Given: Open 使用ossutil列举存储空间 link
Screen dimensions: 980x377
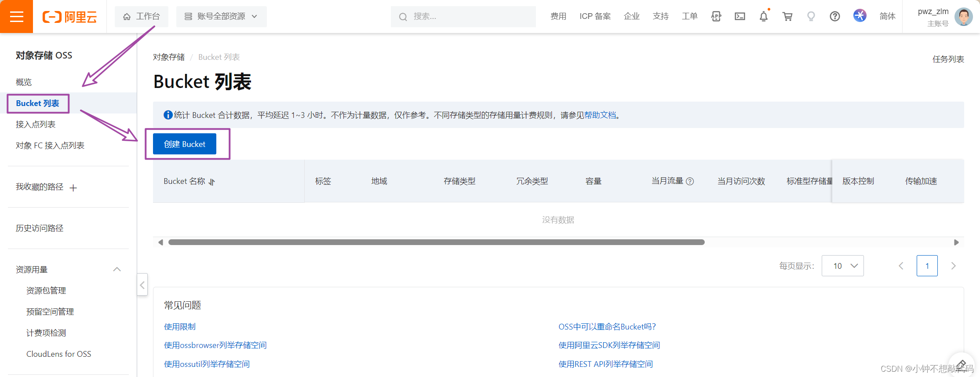Looking at the screenshot, I should tap(207, 364).
